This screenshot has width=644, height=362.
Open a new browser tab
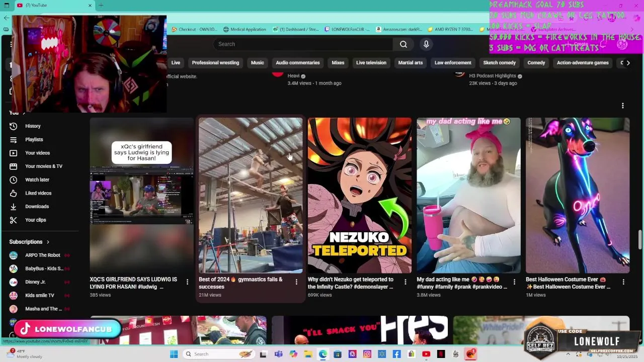point(101,5)
